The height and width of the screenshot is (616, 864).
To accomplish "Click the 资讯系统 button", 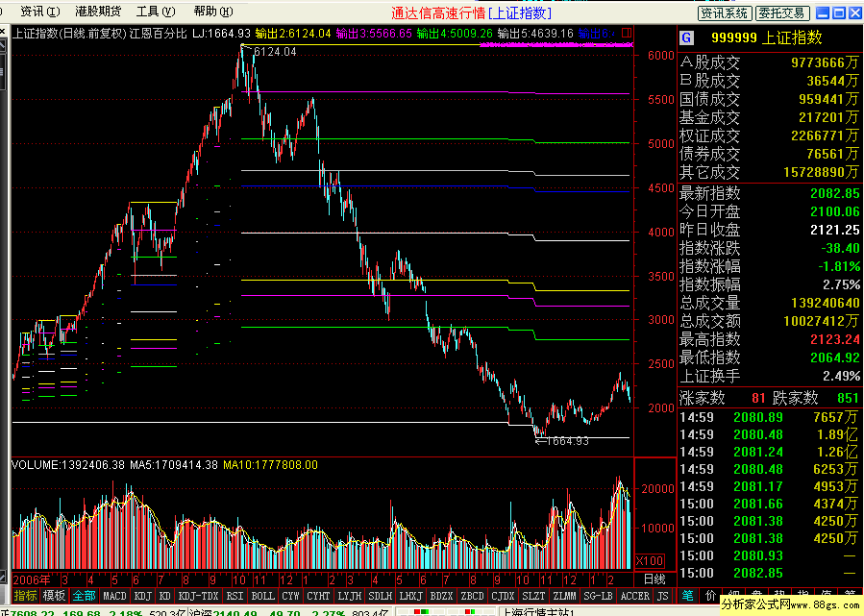I will pyautogui.click(x=724, y=12).
